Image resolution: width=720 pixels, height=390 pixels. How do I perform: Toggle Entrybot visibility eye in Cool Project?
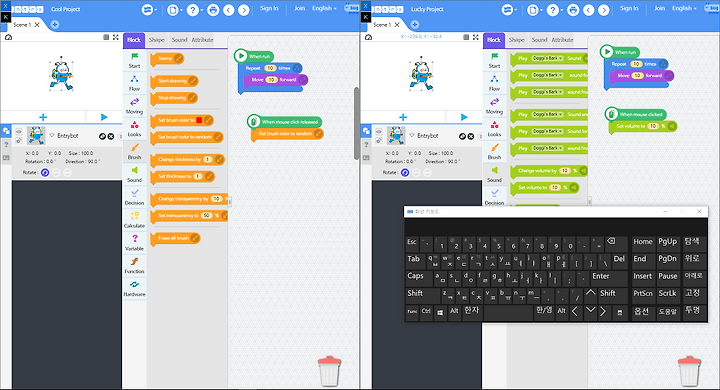point(19,131)
